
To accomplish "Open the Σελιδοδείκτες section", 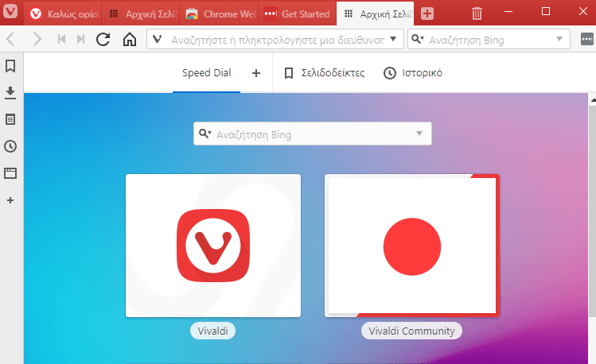I will click(x=325, y=73).
